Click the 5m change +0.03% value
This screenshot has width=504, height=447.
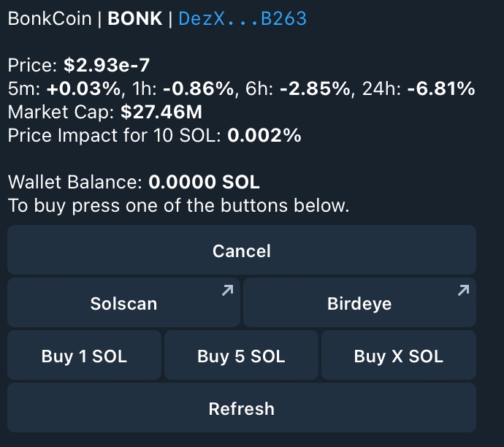click(x=84, y=89)
